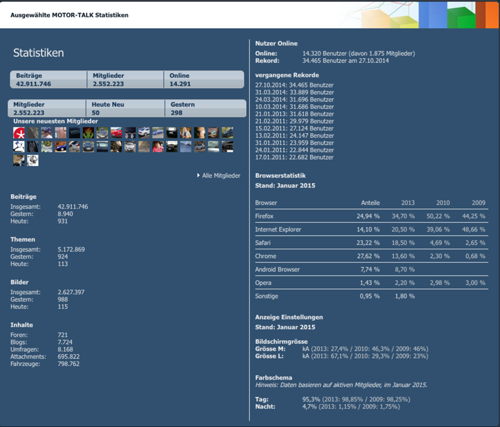The height and width of the screenshot is (427, 500).
Task: Click today's posts value 931
Action: (x=62, y=221)
